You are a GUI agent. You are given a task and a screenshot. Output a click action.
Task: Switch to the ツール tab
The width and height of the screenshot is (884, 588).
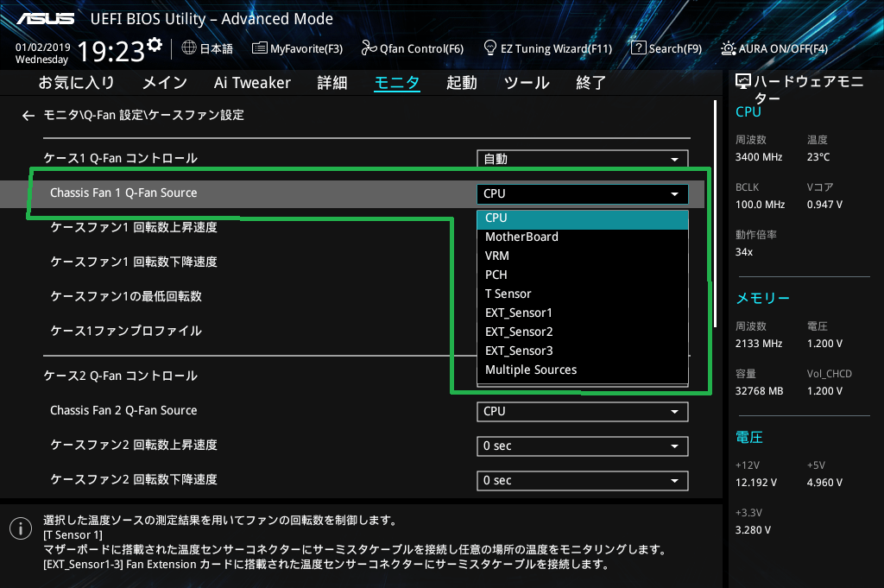coord(527,83)
